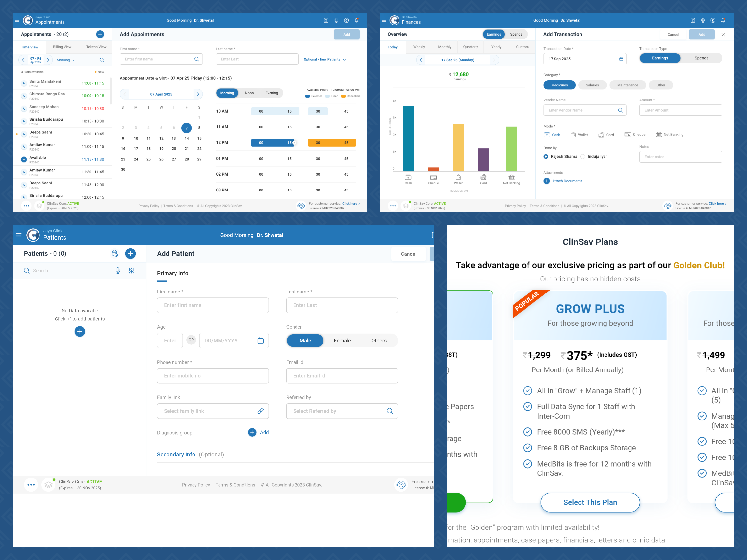This screenshot has height=560, width=747.
Task: Open Select Referred by dropdown
Action: coord(342,411)
